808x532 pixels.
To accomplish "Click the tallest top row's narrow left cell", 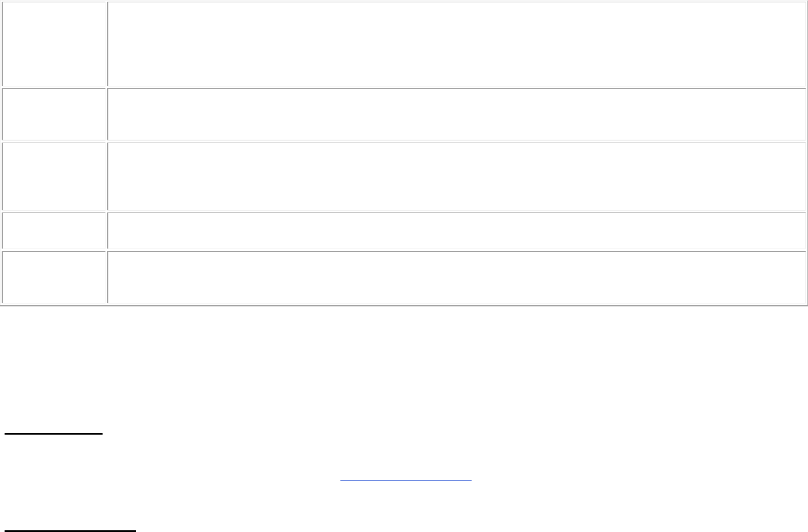I will click(x=54, y=44).
